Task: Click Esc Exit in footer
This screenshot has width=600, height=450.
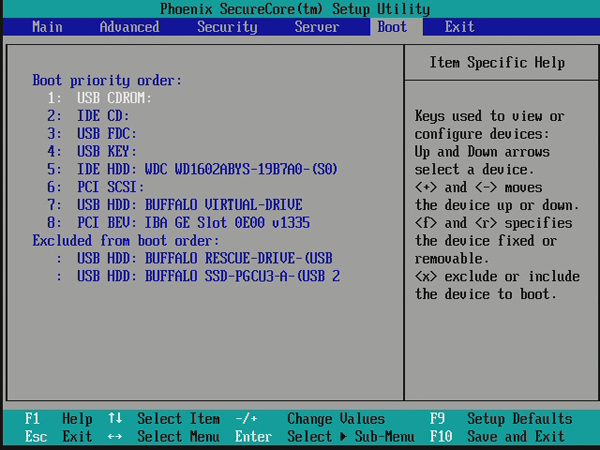Action: (x=59, y=436)
